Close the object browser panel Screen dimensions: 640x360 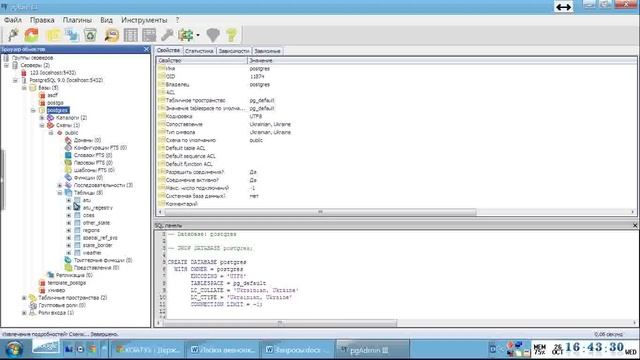[147, 49]
